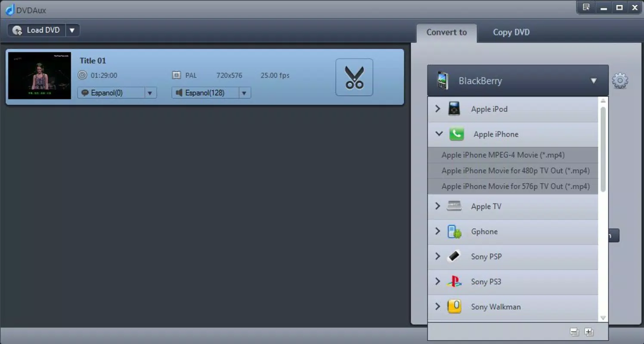Click the Apple iPod group label
Viewport: 644px width, 344px height.
click(x=489, y=109)
